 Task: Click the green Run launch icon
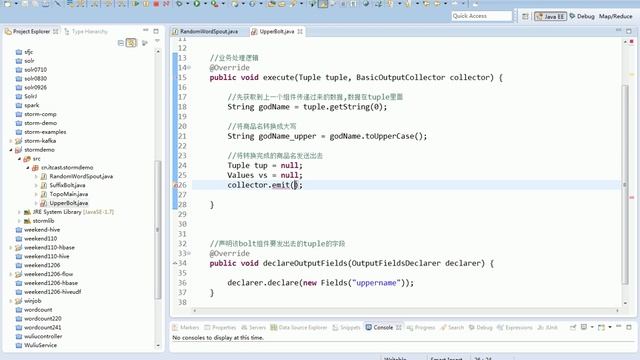[x=197, y=4]
